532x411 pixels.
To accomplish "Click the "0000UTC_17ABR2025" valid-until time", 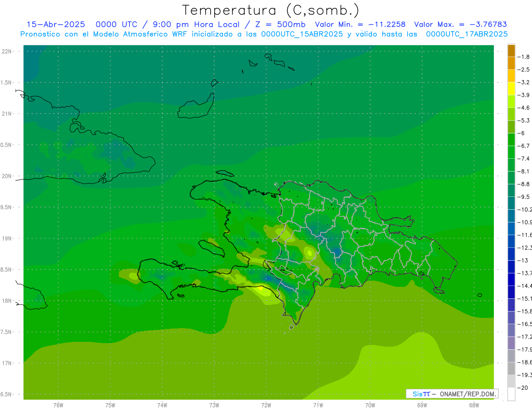I will [x=467, y=34].
